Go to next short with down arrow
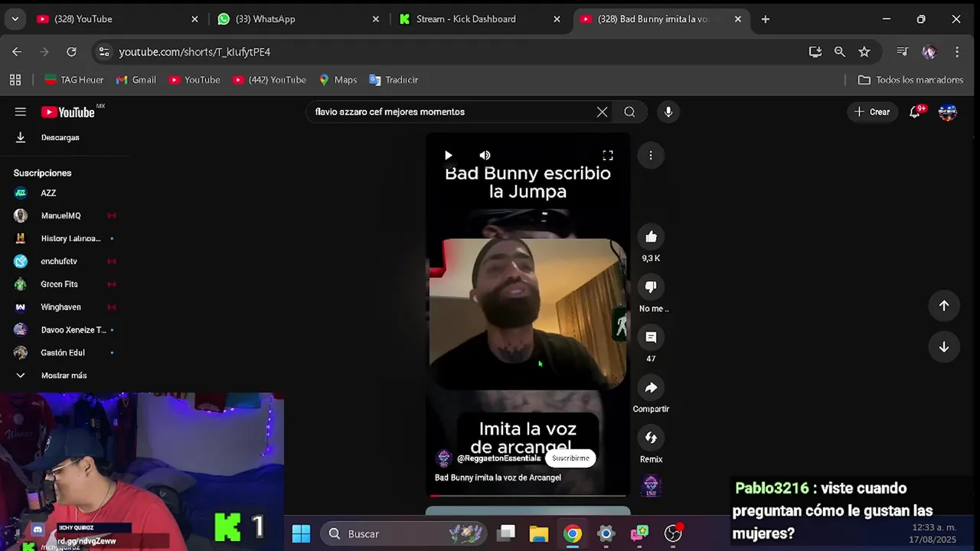The width and height of the screenshot is (980, 551). (944, 347)
